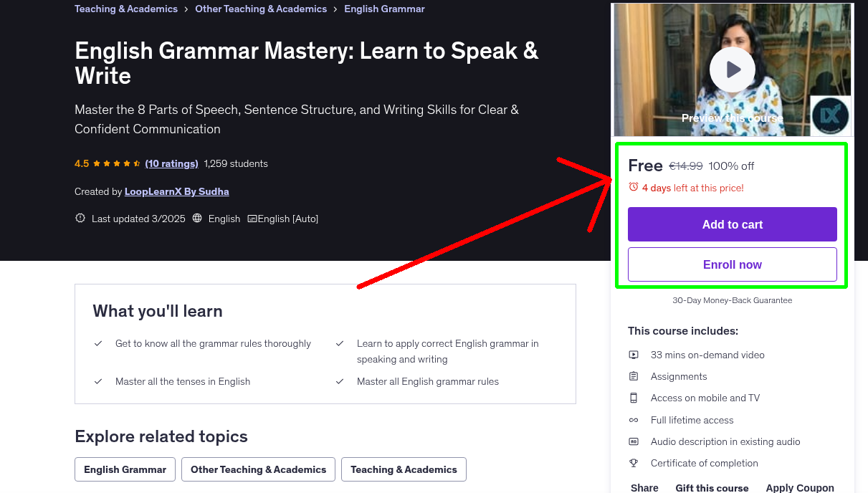
Task: Click the mobile and TV access icon
Action: tap(634, 397)
